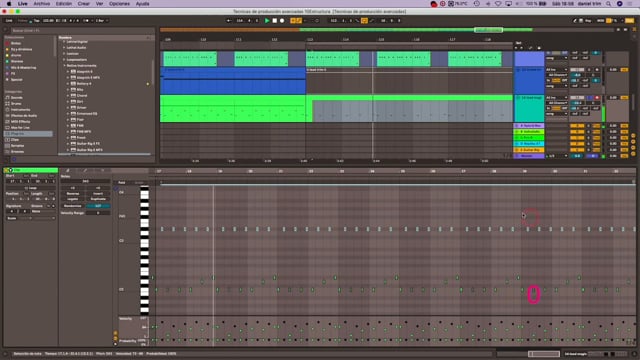Expand the Battery 4 plug-in entry

pyautogui.click(x=68, y=83)
